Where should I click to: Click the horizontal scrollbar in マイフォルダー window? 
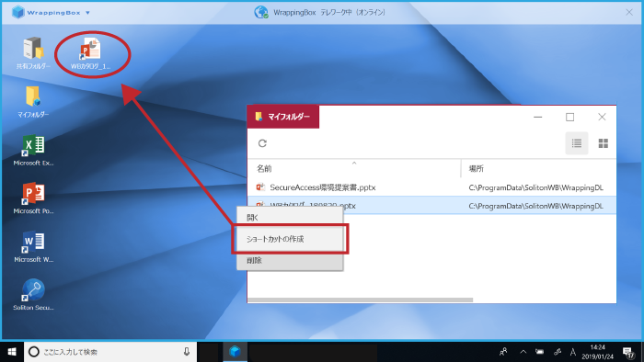(x=361, y=300)
